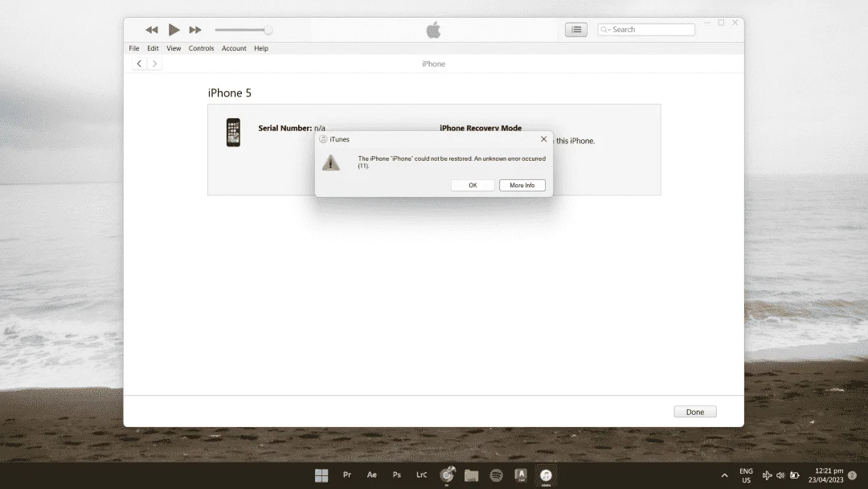Open Spotify from the taskbar
Viewport: 868px width, 489px height.
point(497,475)
